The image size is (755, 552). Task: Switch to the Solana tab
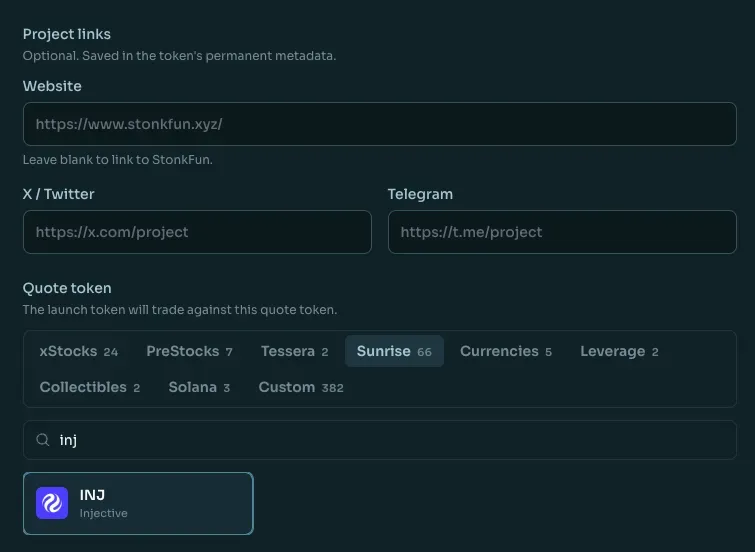coord(199,387)
